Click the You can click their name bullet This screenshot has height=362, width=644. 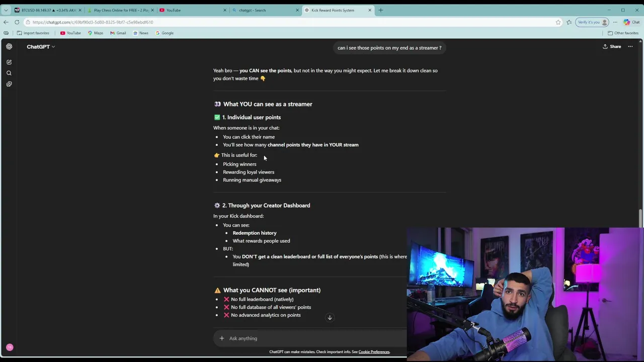coord(249,137)
